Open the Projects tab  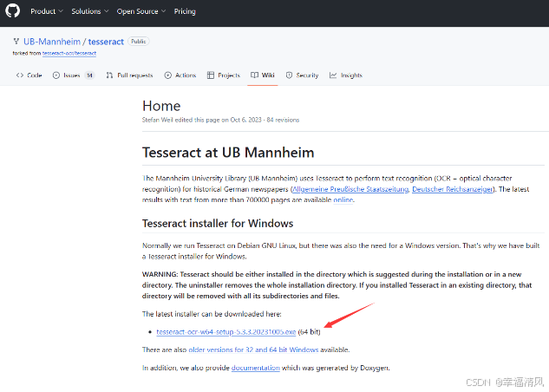click(x=224, y=75)
